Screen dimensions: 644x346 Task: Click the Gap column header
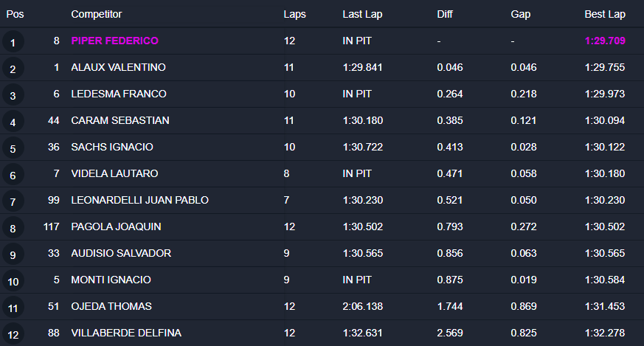pyautogui.click(x=520, y=14)
